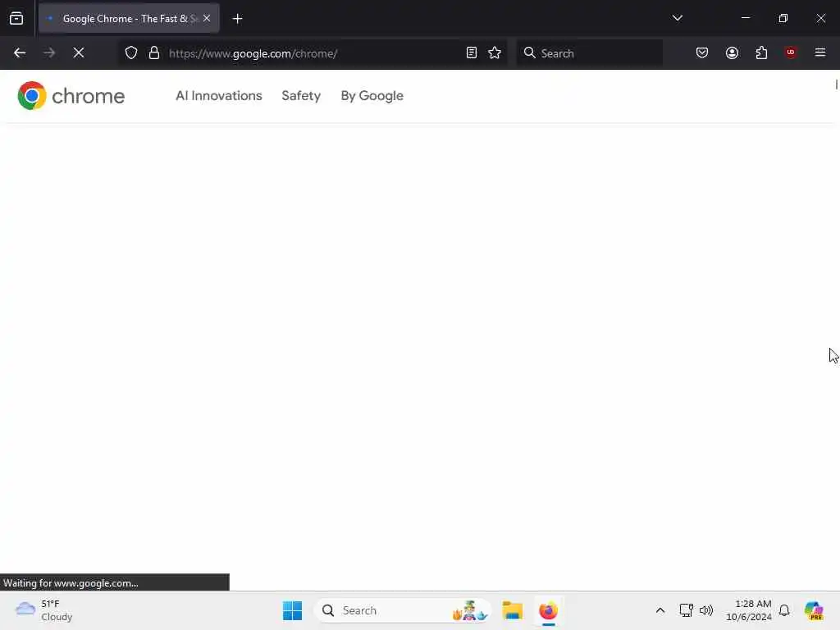840x630 pixels.
Task: View site security padlock information
Action: click(x=154, y=53)
